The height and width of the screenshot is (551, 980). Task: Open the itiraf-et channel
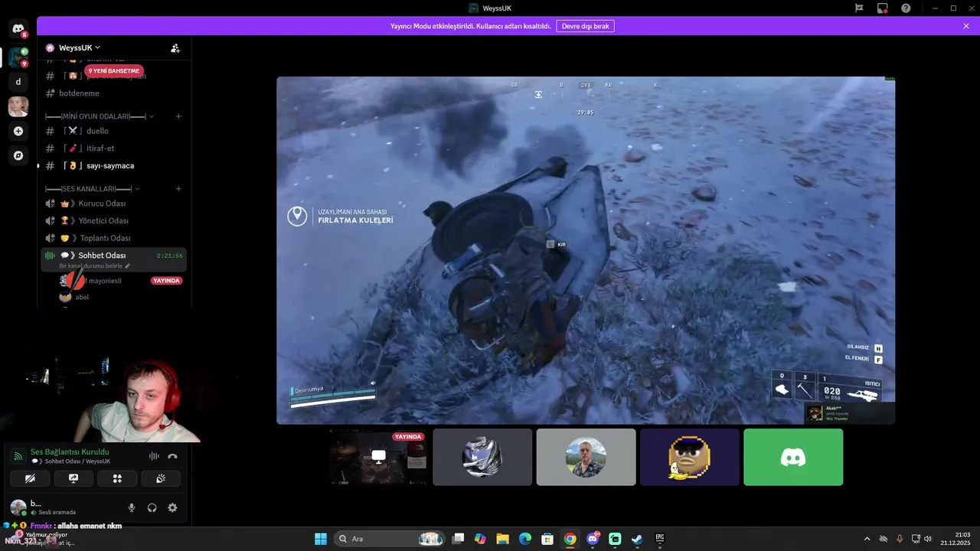click(x=113, y=148)
